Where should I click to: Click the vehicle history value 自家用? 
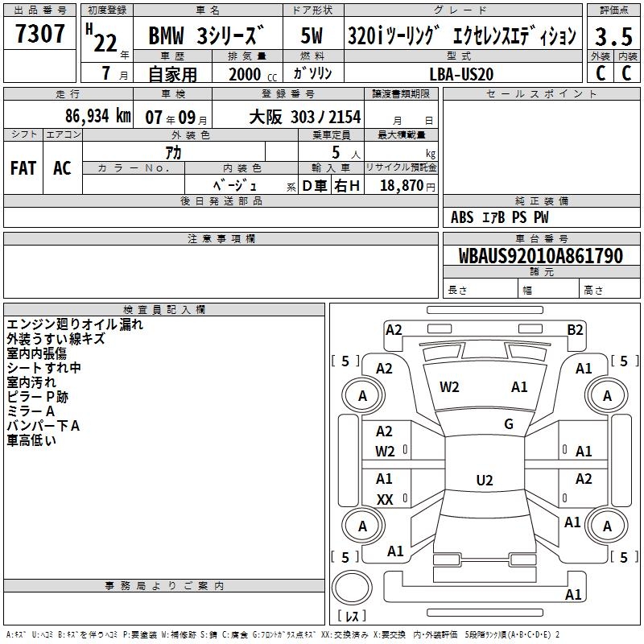coord(172,74)
